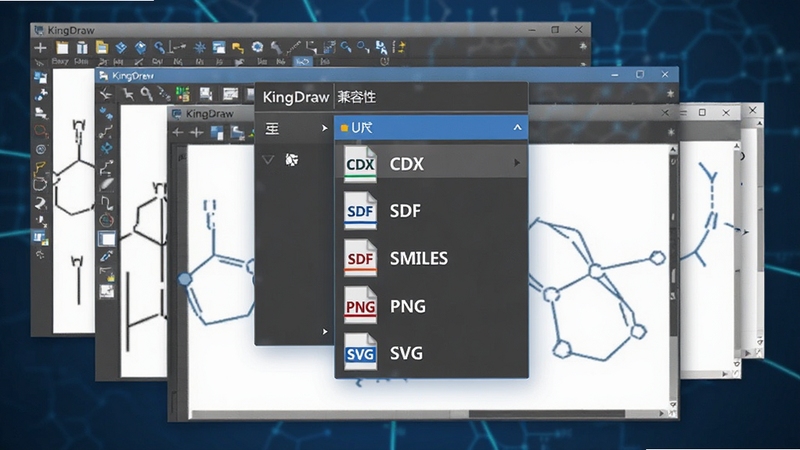Choose the SVG export format

(431, 353)
